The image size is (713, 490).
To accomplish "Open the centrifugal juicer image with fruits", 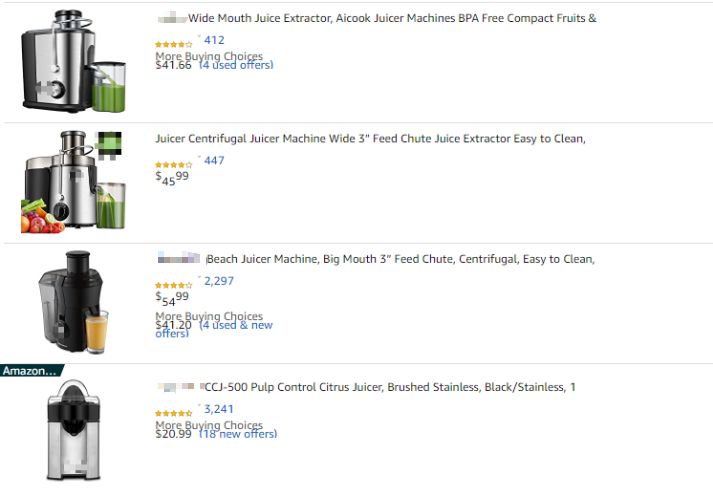I will point(74,181).
